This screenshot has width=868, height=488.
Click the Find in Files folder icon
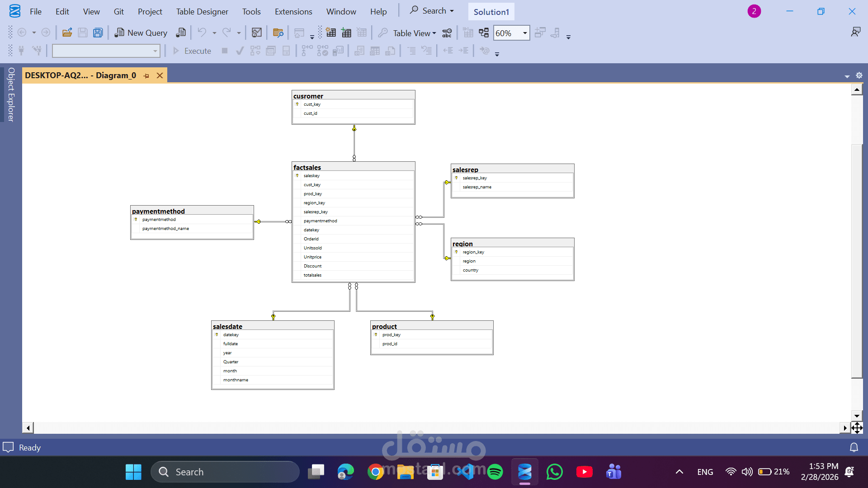coord(278,33)
